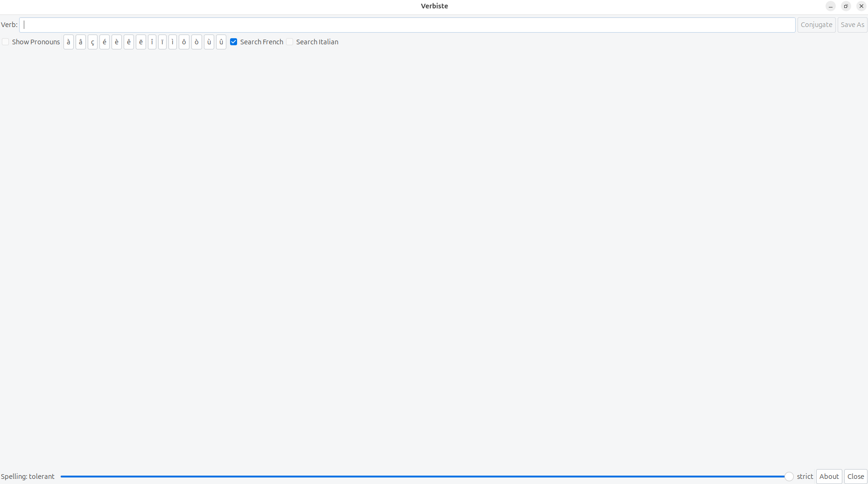Viewport: 868px width, 484px height.
Task: Click the â accent button
Action: [81, 42]
